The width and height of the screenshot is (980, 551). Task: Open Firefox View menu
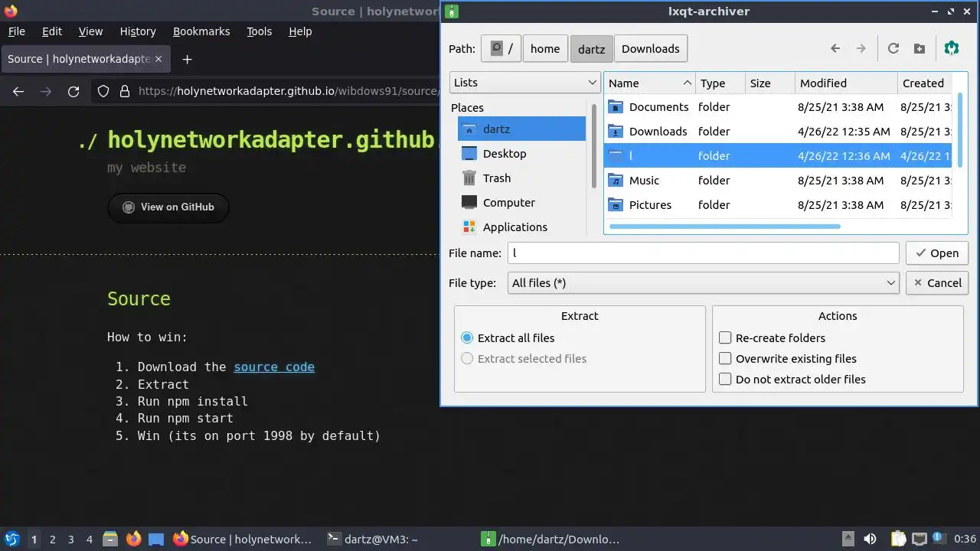coord(90,31)
